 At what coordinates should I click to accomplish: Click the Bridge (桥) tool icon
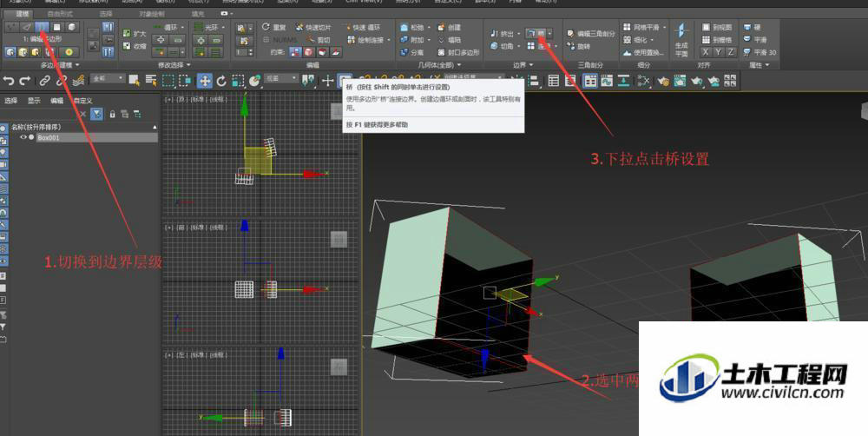pos(530,34)
